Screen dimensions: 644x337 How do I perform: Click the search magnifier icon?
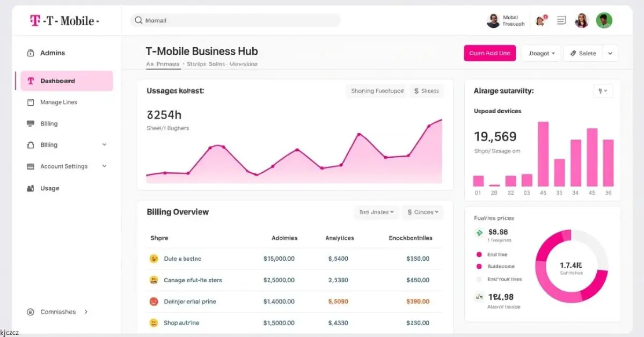click(138, 20)
